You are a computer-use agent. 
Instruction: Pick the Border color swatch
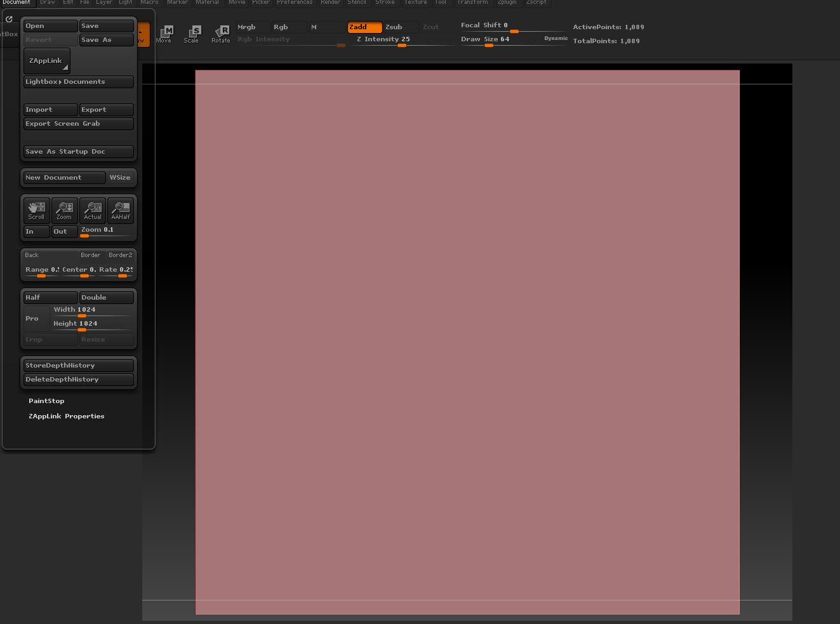[x=93, y=255]
